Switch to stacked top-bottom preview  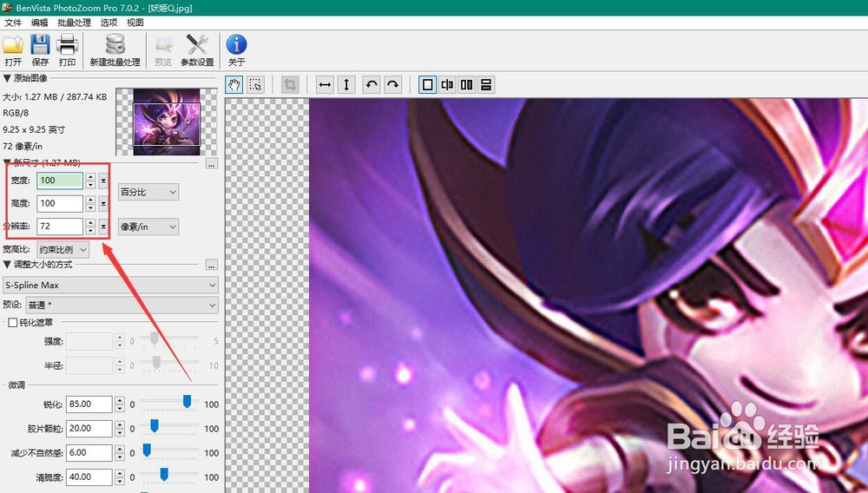[486, 85]
